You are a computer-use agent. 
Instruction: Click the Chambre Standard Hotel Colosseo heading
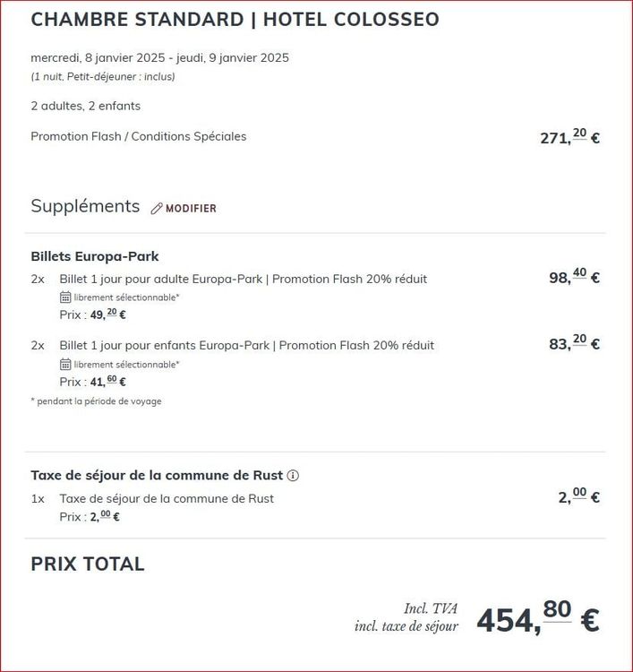(235, 20)
